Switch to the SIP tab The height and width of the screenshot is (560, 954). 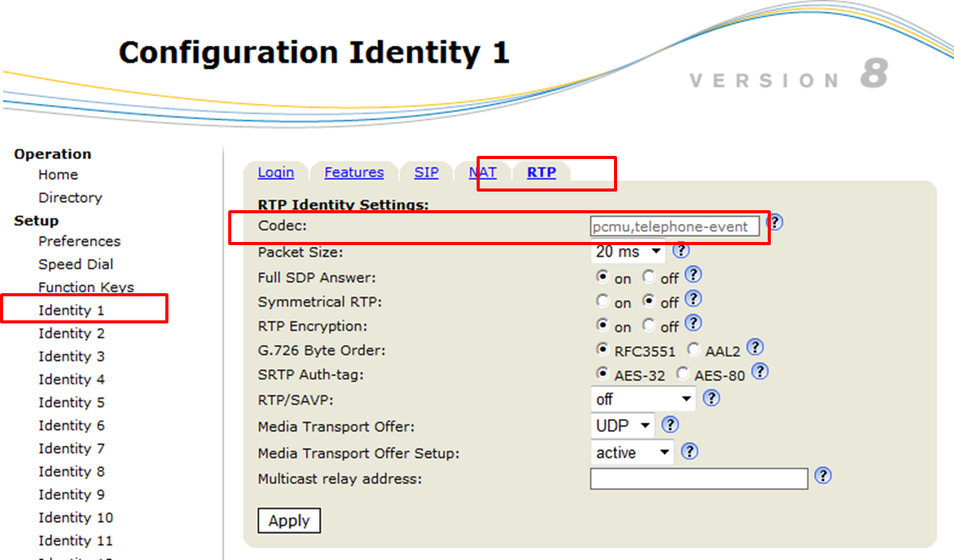[426, 172]
